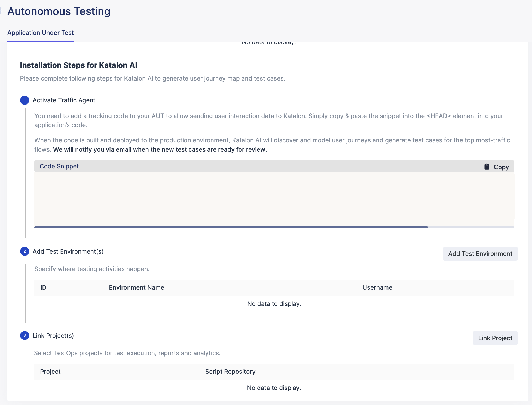532x405 pixels.
Task: Click the Project column header
Action: coord(50,372)
